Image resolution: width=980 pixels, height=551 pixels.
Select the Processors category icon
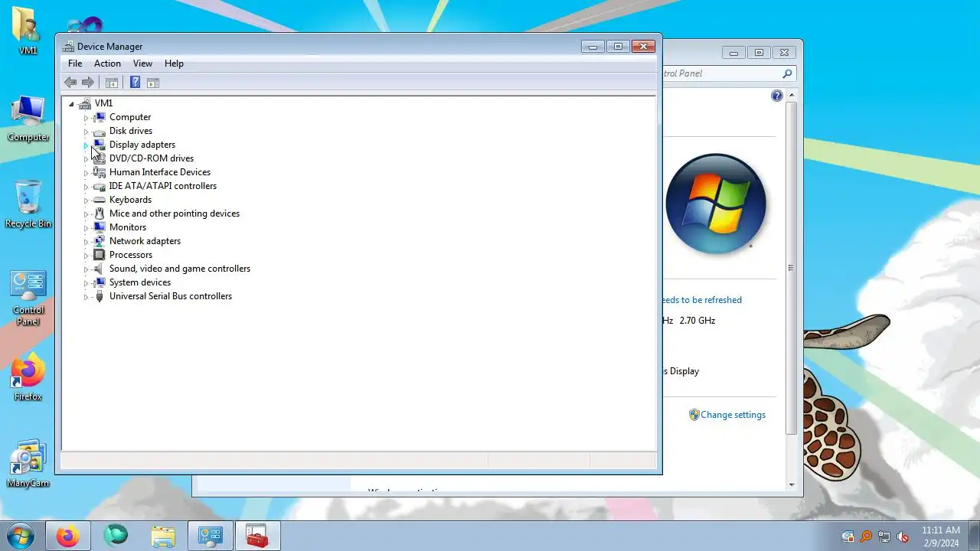[99, 255]
